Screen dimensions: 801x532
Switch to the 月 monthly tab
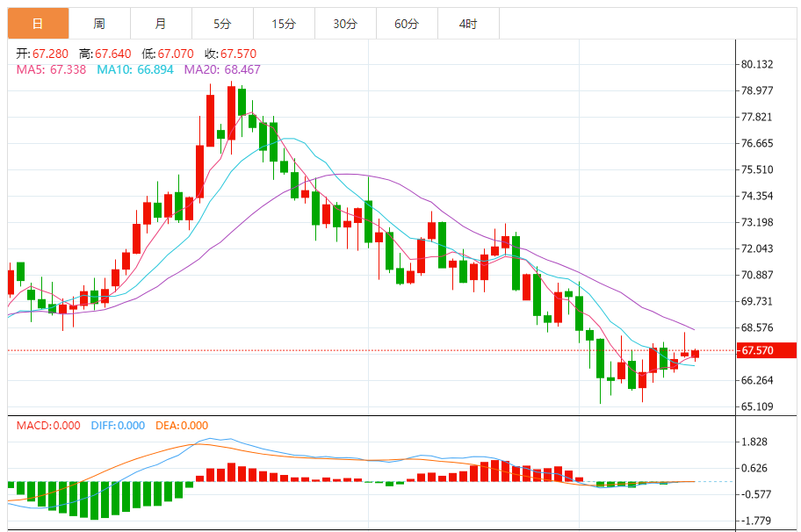(x=161, y=24)
